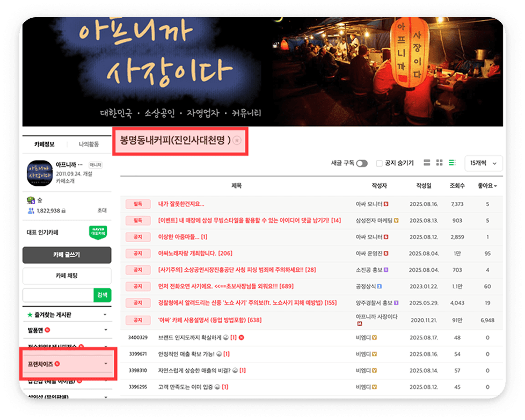This screenshot has width=525, height=420.
Task: Click author 양주경찰서 홍보
Action: [x=374, y=303]
